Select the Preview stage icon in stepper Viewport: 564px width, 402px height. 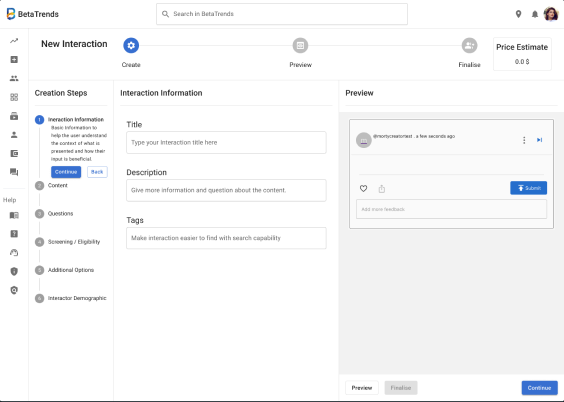tap(300, 45)
